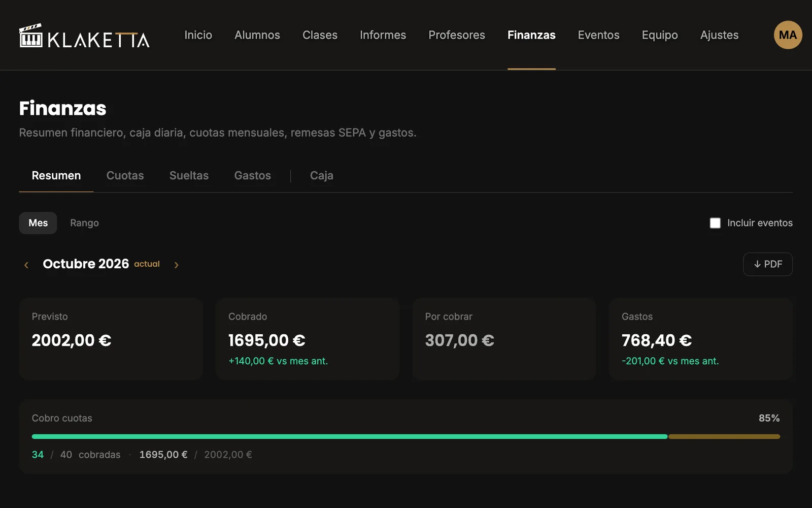This screenshot has width=812, height=508.
Task: Open the Eventos section
Action: pos(598,35)
